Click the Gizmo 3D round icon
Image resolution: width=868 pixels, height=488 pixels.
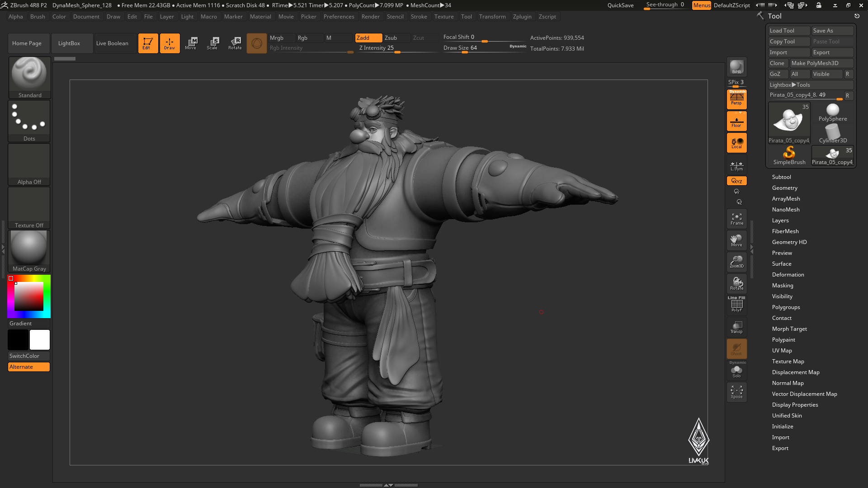point(257,43)
